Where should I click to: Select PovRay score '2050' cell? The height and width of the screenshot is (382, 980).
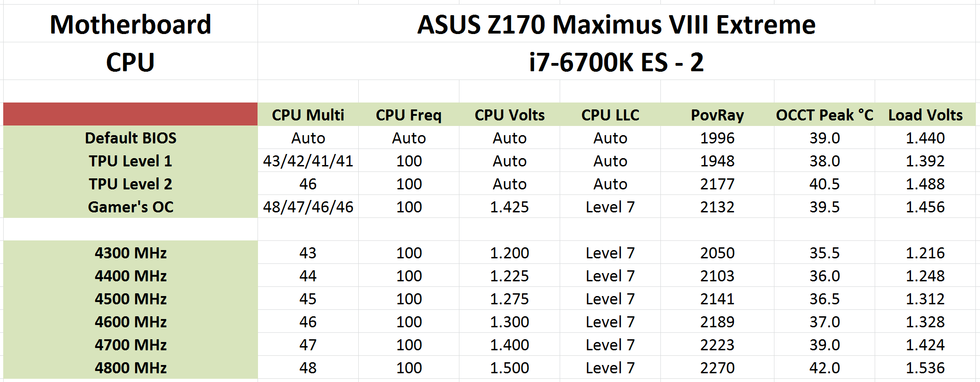tap(717, 252)
